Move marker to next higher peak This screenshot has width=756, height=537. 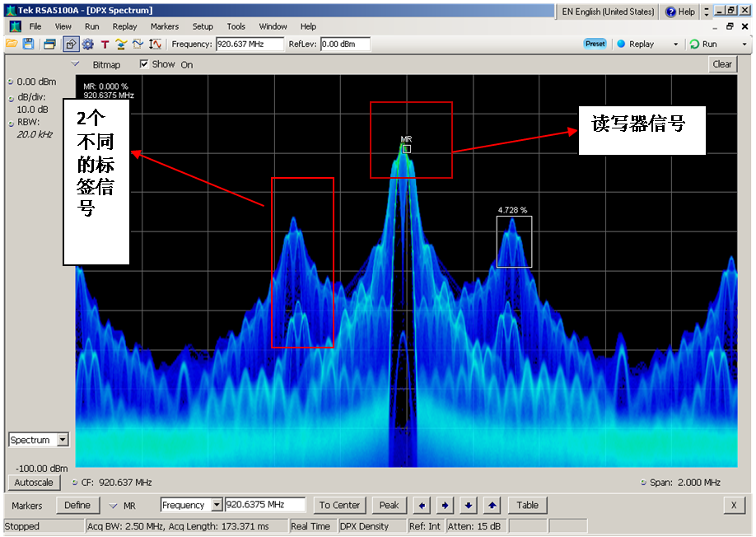pos(492,505)
